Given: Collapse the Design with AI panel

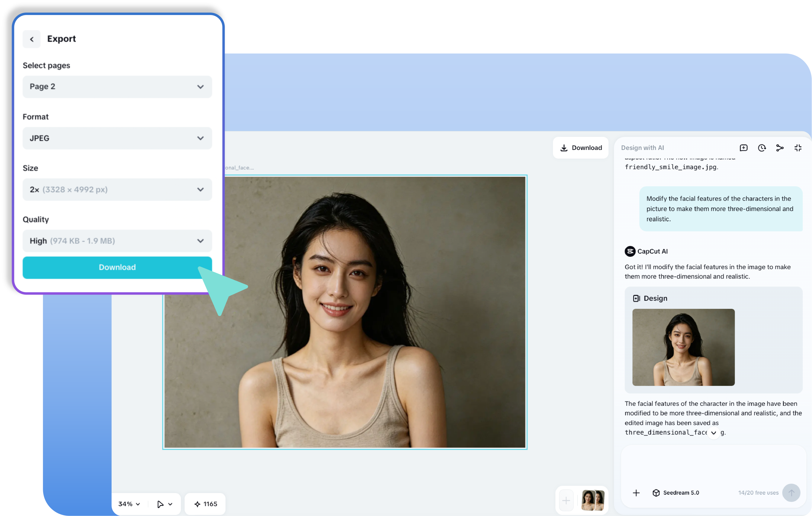Looking at the screenshot, I should (x=798, y=148).
